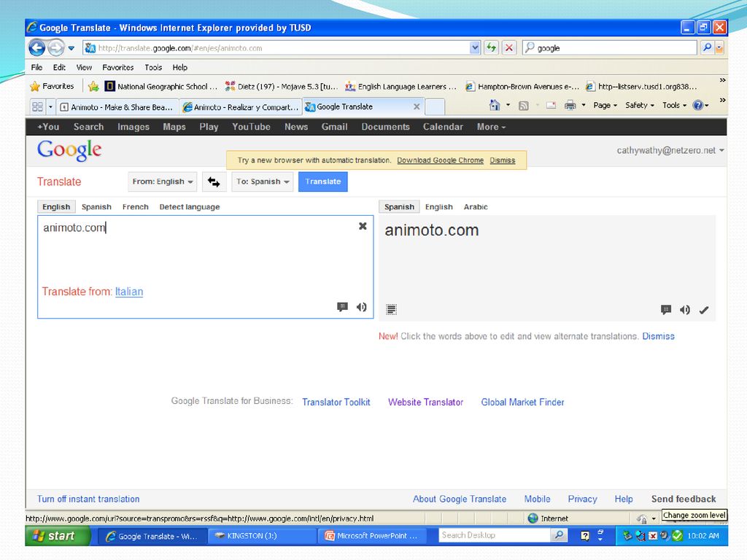Open the recent pages dropdown beside Forward
The image size is (747, 560).
click(x=71, y=48)
